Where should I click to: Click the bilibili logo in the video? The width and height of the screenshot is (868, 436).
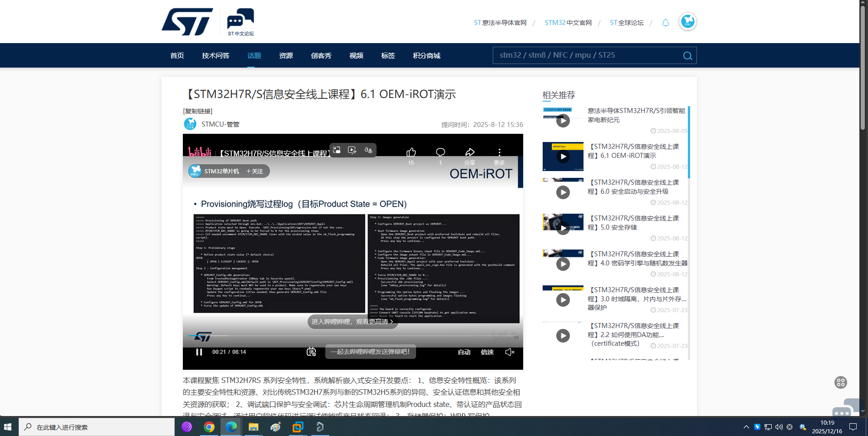[x=200, y=152]
